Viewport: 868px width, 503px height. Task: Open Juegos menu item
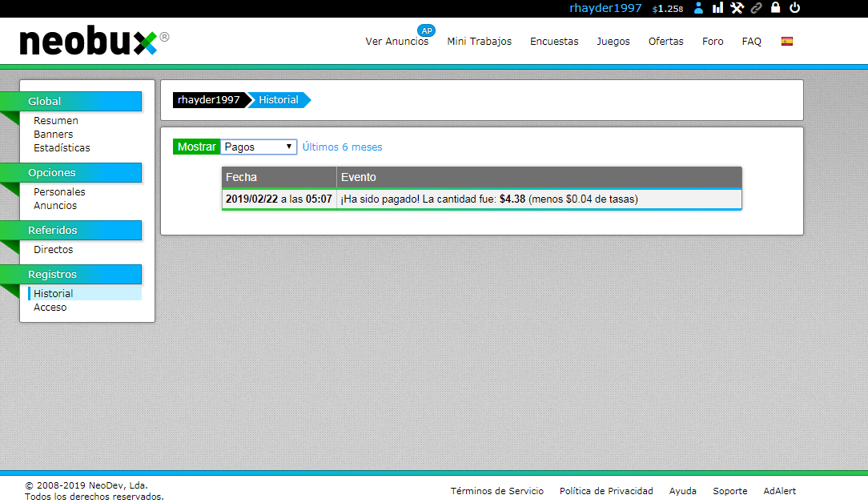[x=613, y=42]
